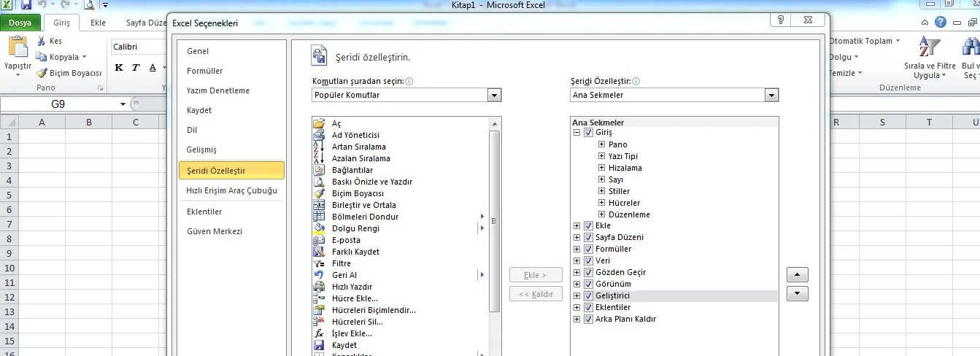The width and height of the screenshot is (980, 356).
Task: Click the Biçim Boyacısı icon in command list
Action: tap(318, 193)
